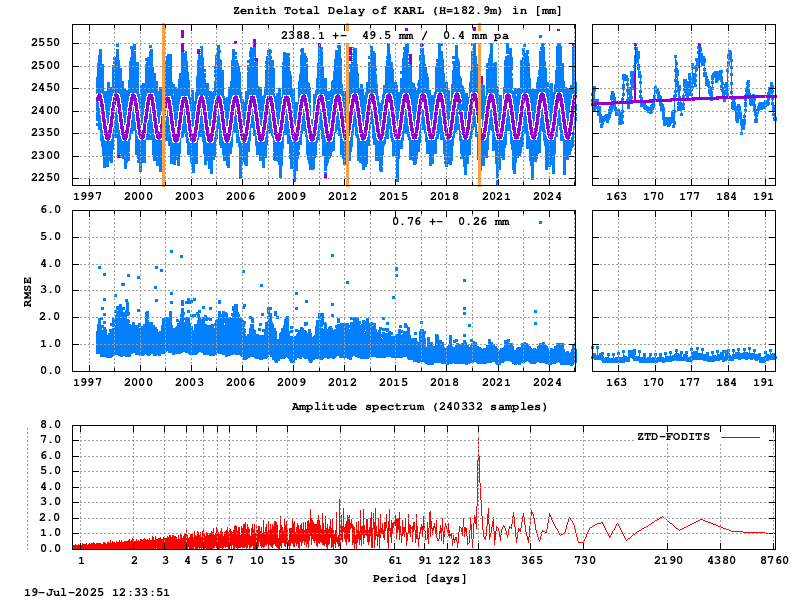Click the 'Amplitude spectrum (240332 samples)' title
This screenshot has width=800, height=600.
point(419,407)
